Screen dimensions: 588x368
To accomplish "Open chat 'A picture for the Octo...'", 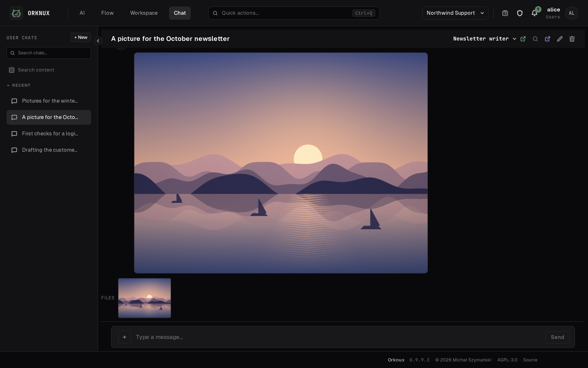I will click(x=49, y=117).
